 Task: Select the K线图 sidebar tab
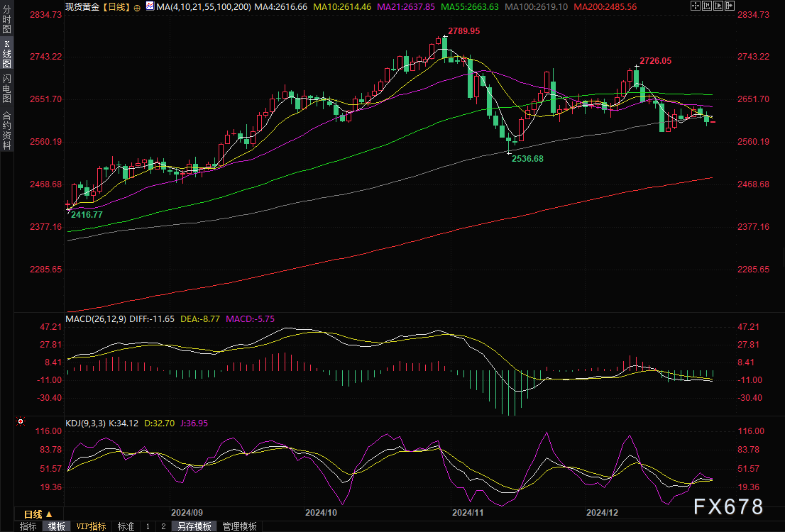tap(6, 55)
